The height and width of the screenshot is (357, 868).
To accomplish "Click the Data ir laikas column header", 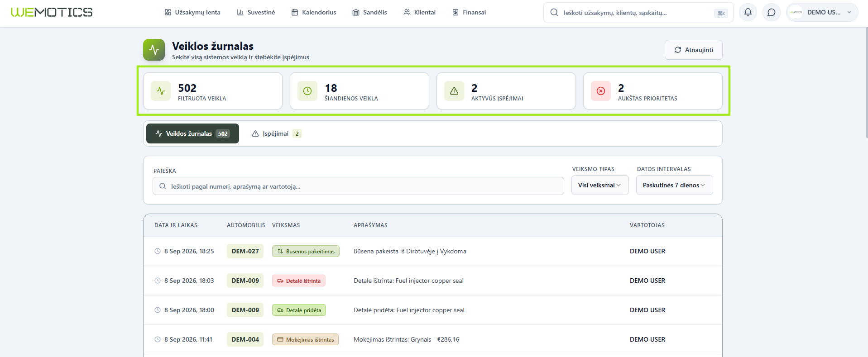I will click(x=176, y=225).
